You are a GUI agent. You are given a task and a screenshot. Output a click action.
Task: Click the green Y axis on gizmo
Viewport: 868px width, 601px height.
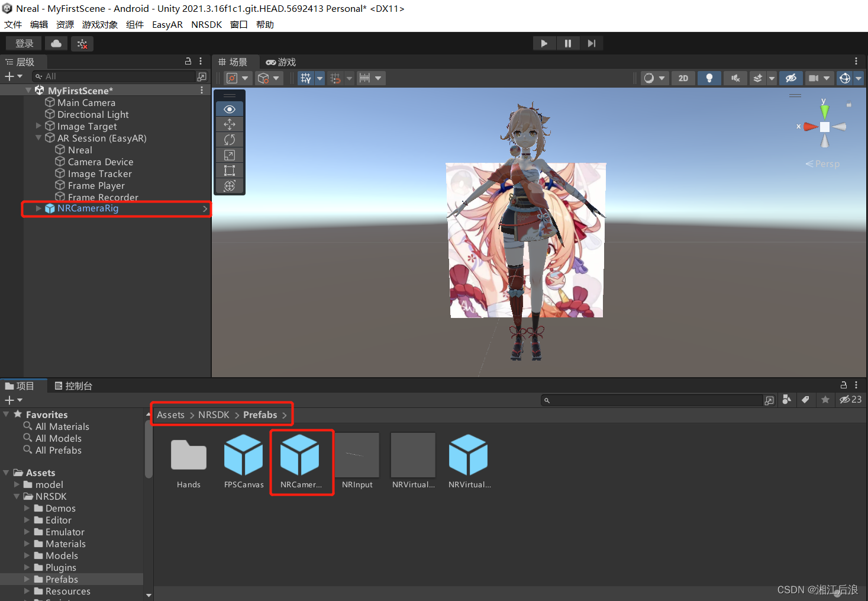pyautogui.click(x=824, y=111)
